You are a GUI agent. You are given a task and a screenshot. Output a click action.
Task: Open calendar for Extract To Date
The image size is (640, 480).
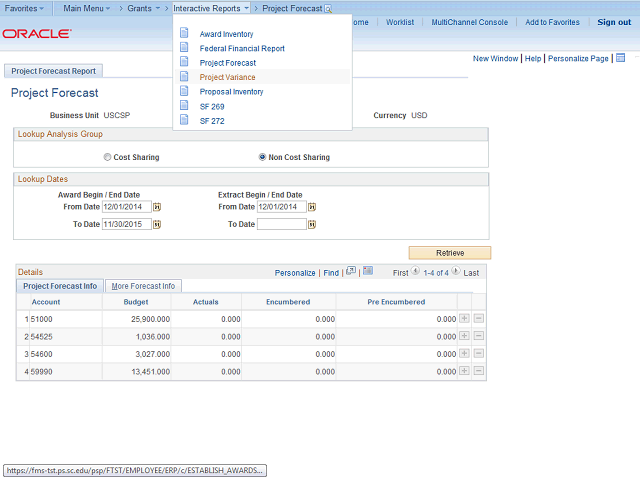312,225
